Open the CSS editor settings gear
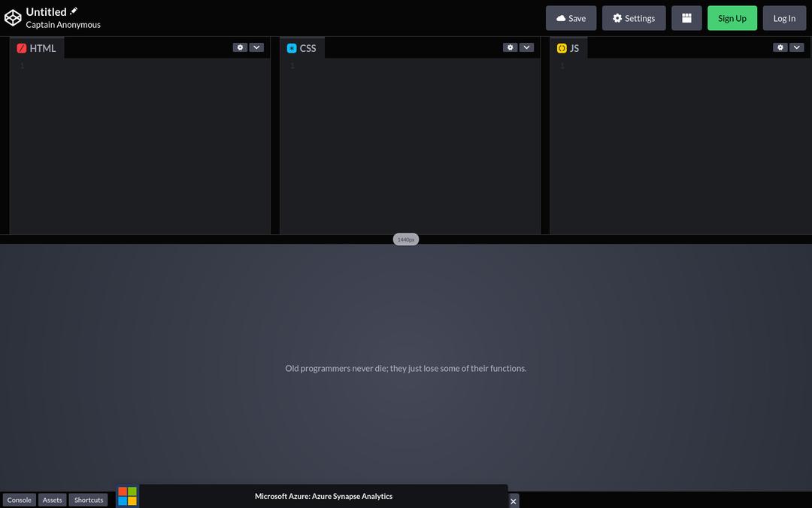812x508 pixels. pyautogui.click(x=510, y=47)
